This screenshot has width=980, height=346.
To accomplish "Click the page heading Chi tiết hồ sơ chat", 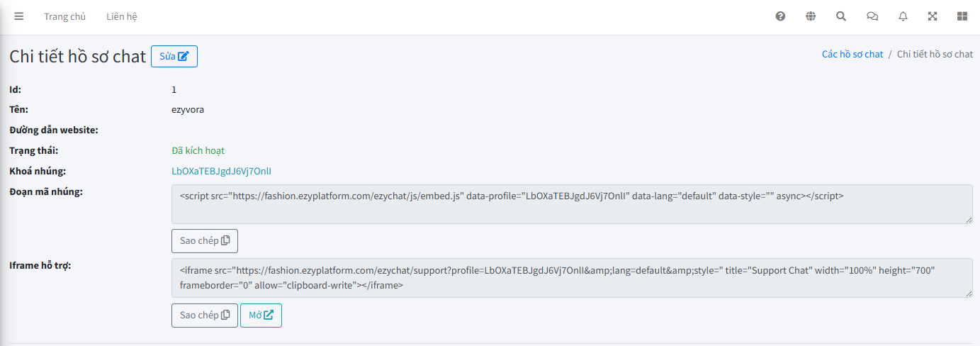I will [x=77, y=57].
